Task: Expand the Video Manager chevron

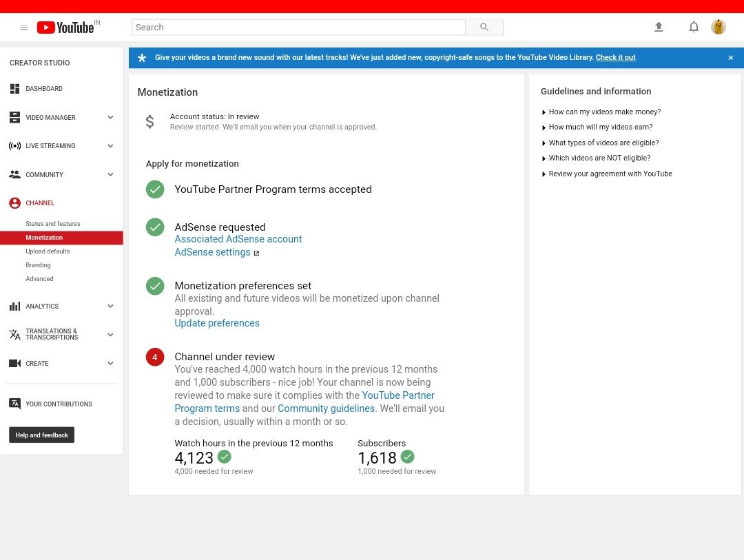Action: [x=110, y=117]
